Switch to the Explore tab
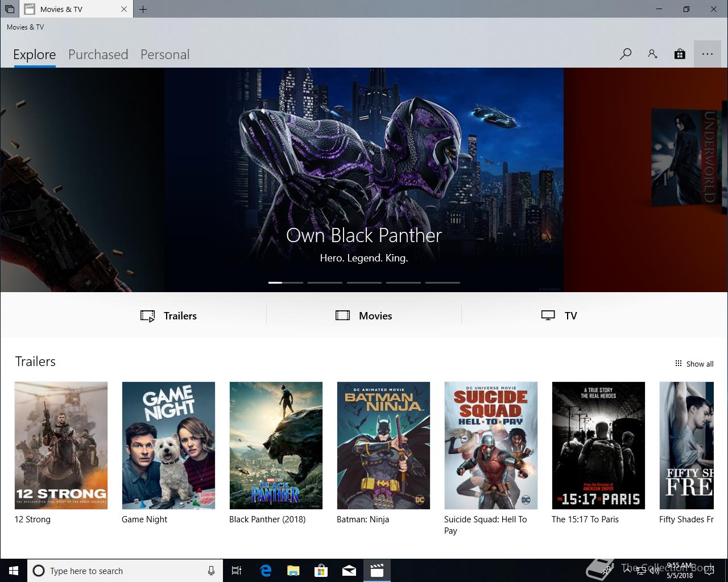 tap(35, 55)
